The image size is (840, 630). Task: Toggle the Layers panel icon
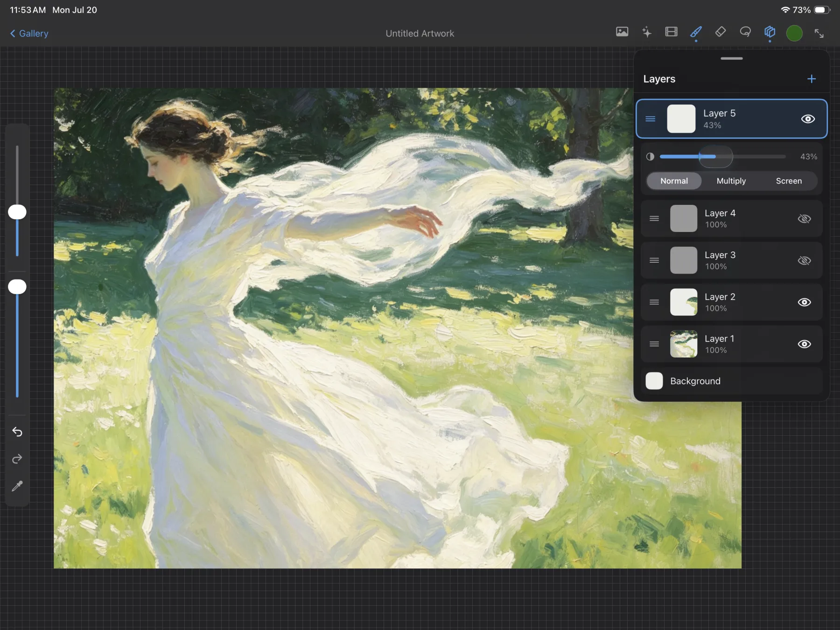(x=770, y=32)
